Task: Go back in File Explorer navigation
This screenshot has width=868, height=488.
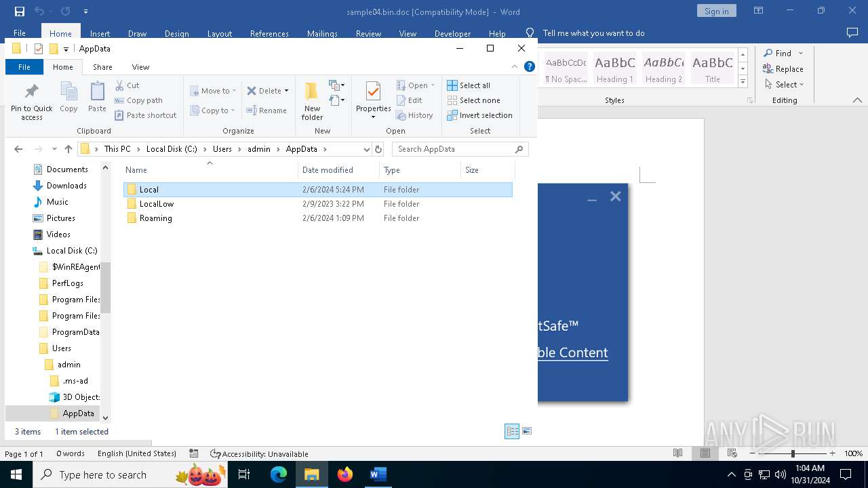Action: point(18,149)
